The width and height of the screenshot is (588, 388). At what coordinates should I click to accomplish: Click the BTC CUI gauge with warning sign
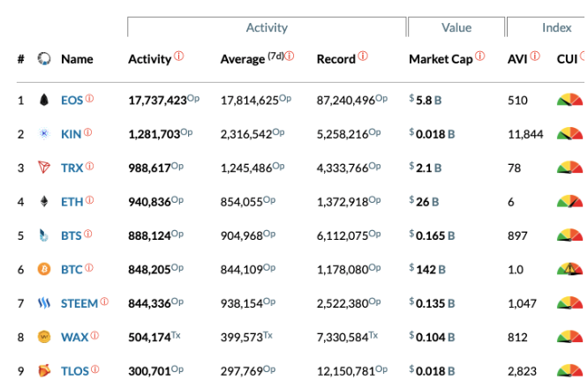[x=570, y=269]
